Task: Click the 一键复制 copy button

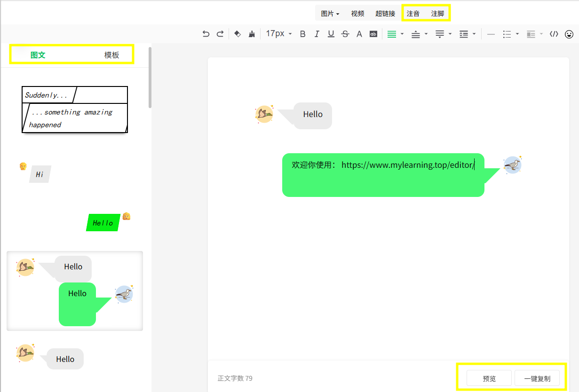Action: pos(537,378)
